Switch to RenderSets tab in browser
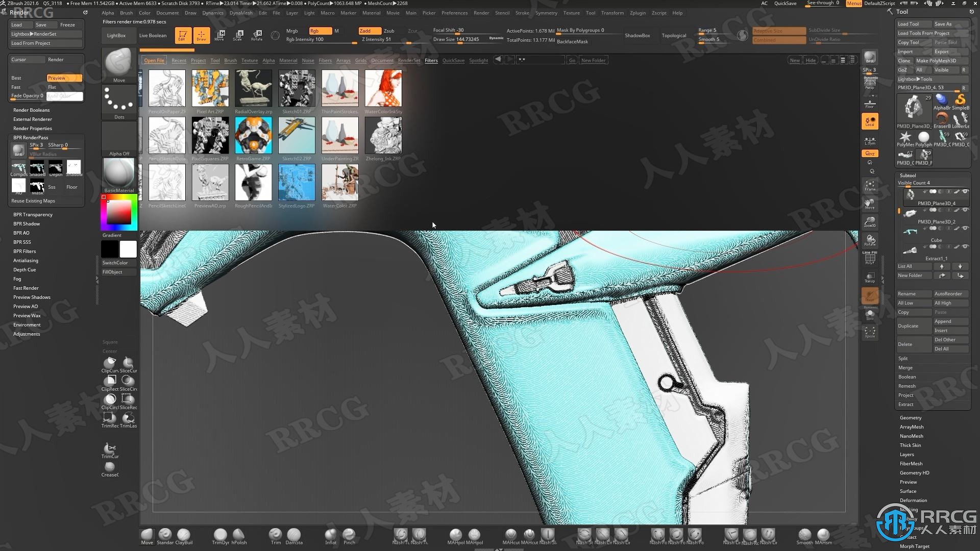 [x=408, y=60]
